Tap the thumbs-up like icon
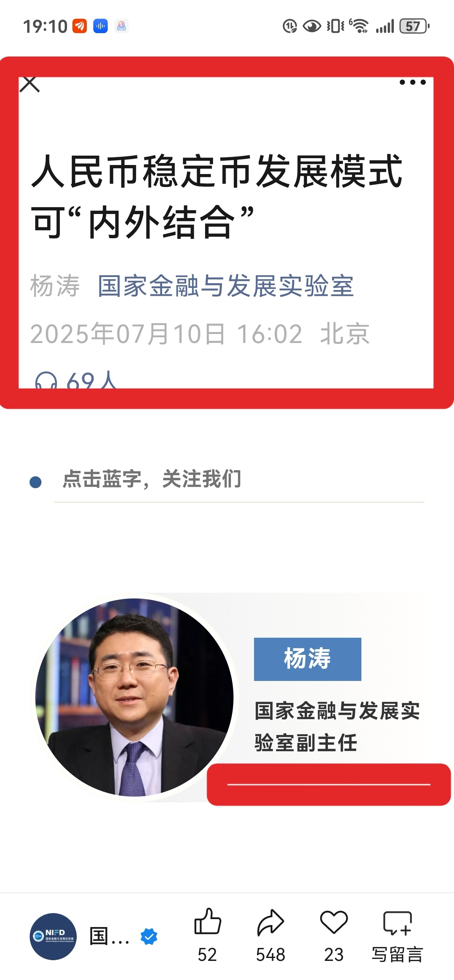The width and height of the screenshot is (454, 980). (x=208, y=921)
